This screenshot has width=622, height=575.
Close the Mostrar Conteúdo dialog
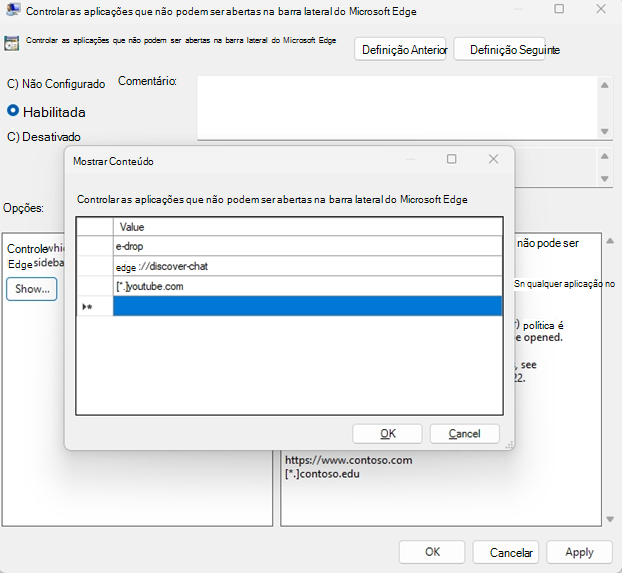pyautogui.click(x=493, y=159)
